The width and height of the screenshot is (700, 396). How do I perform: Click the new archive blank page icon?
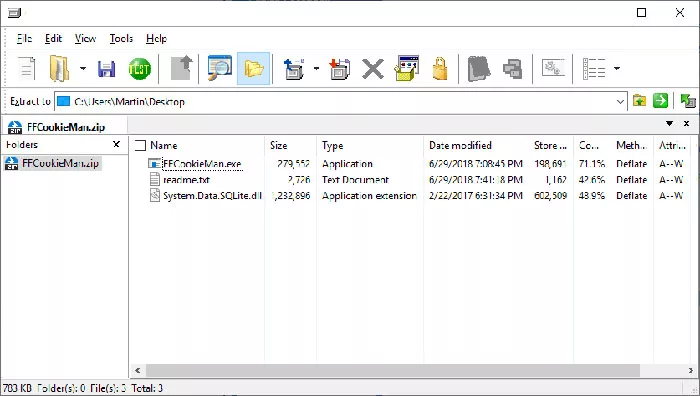coord(26,69)
